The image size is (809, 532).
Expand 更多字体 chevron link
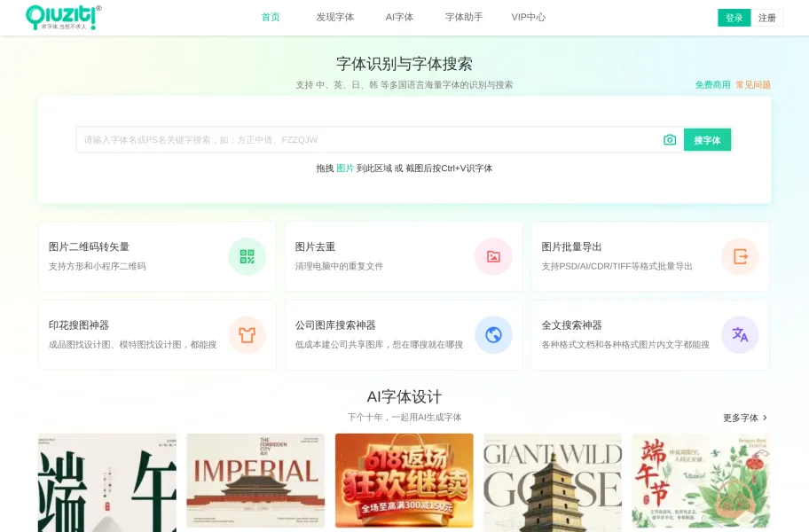745,418
